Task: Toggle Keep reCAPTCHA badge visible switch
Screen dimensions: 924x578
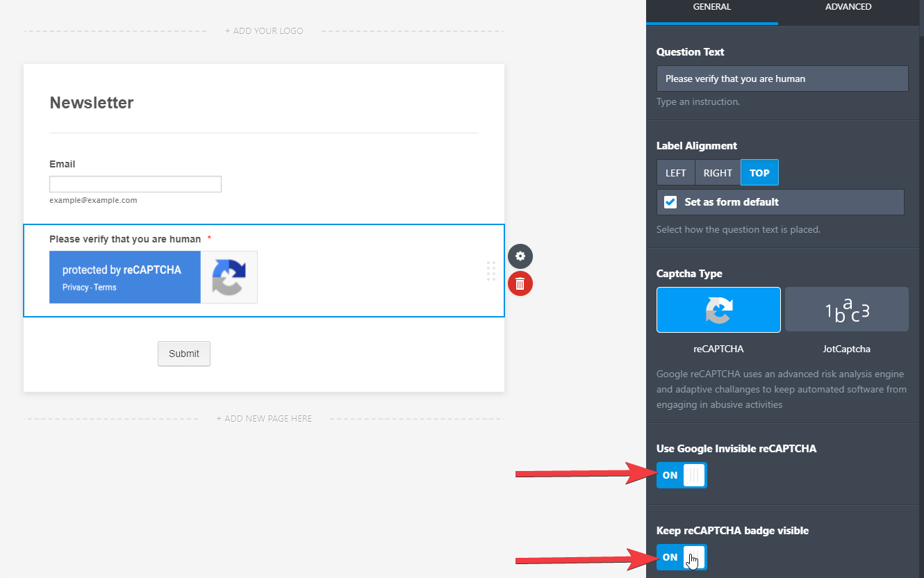Action: point(682,557)
